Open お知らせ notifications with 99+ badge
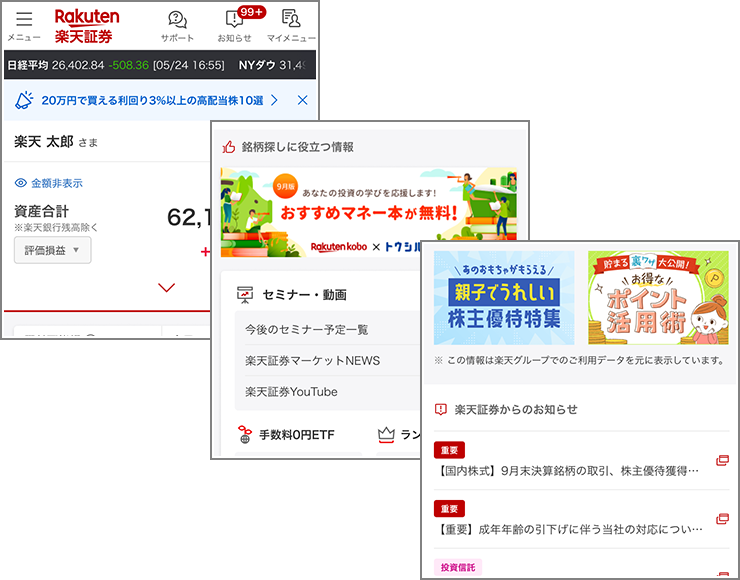The width and height of the screenshot is (740, 580). tap(235, 20)
